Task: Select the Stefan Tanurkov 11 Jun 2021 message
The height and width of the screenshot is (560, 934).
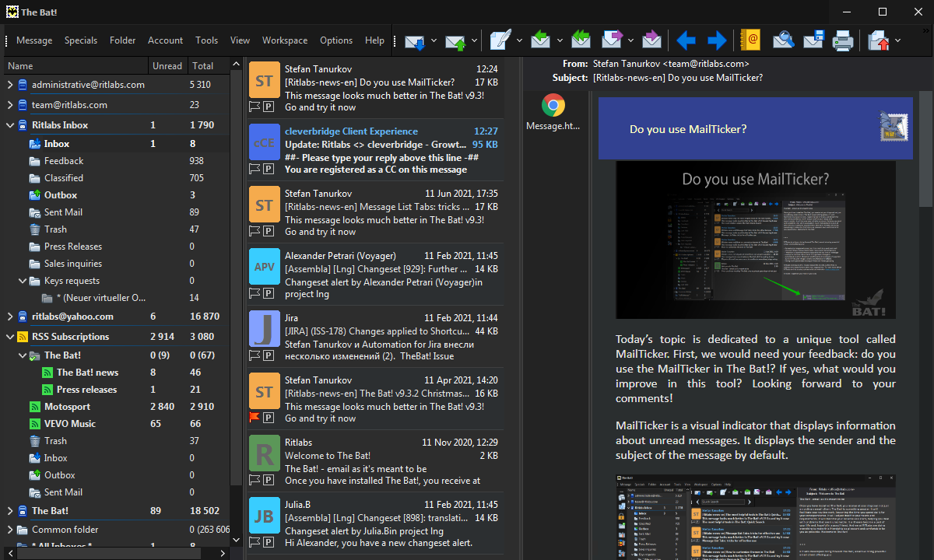Action: [x=375, y=212]
